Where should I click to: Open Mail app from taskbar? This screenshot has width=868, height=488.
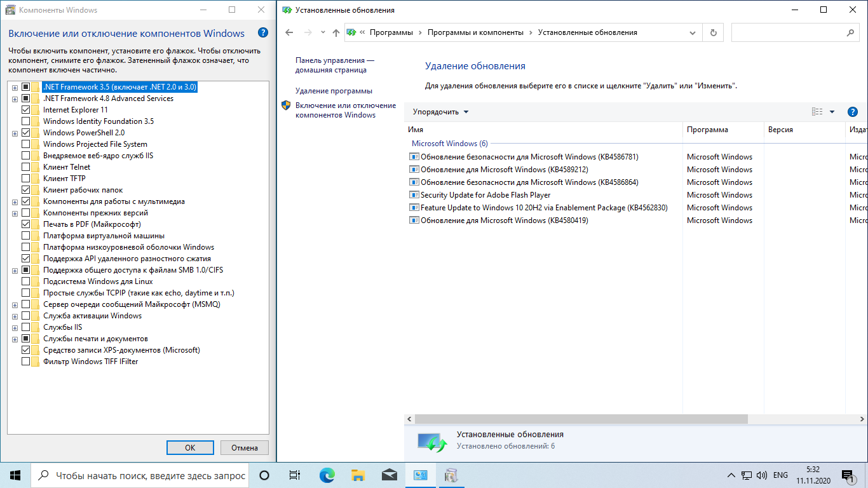[389, 475]
